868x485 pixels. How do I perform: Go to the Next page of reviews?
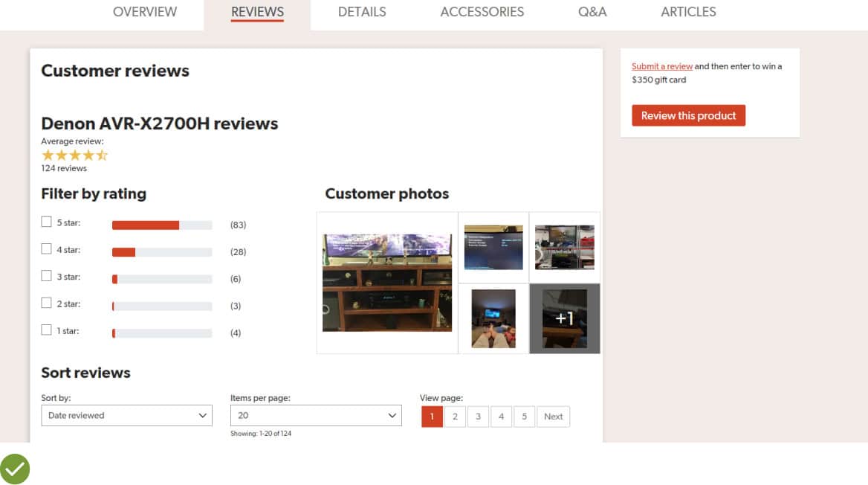[x=553, y=417]
